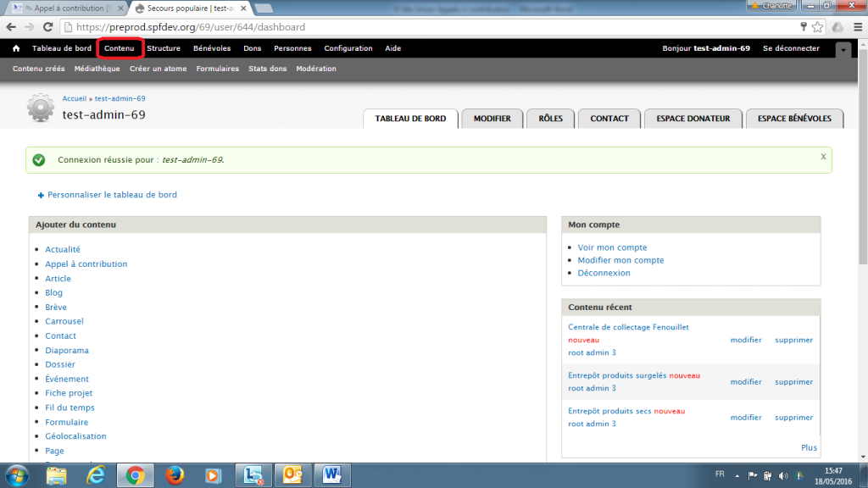
Task: Switch to the Modifier tab
Action: 492,119
